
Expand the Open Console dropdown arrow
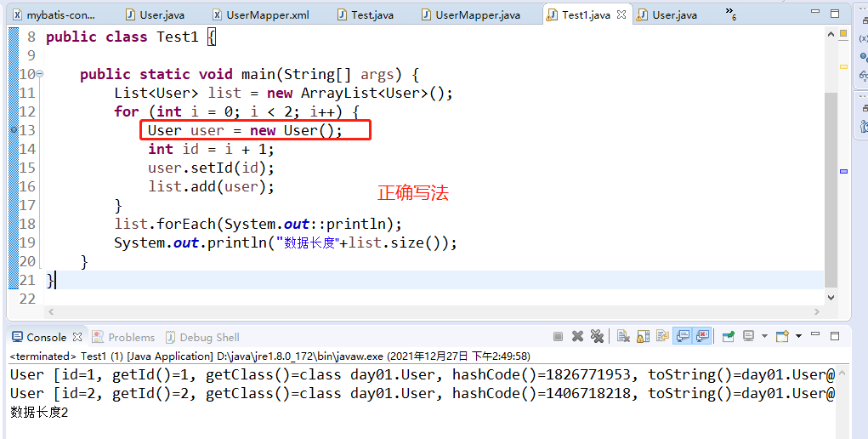click(x=798, y=336)
